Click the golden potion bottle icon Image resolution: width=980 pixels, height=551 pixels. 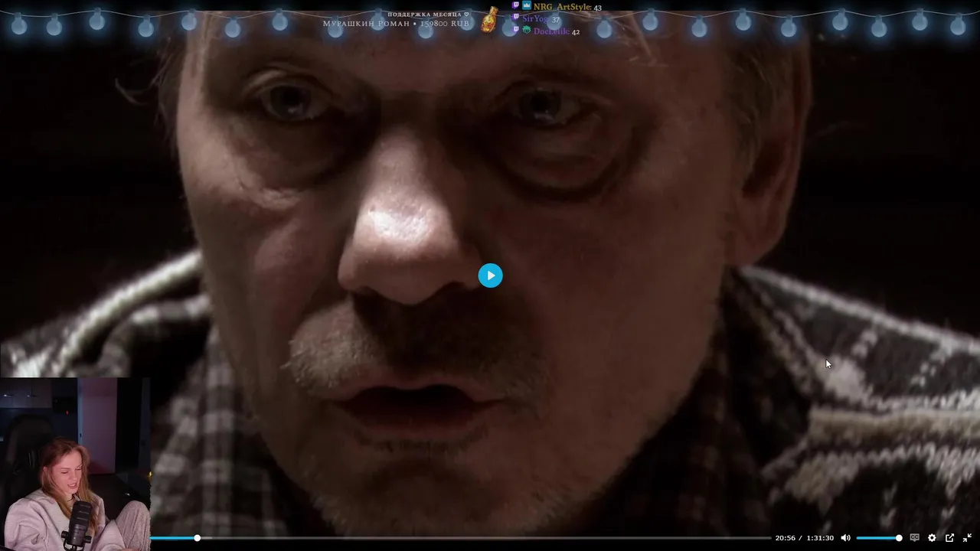[489, 19]
